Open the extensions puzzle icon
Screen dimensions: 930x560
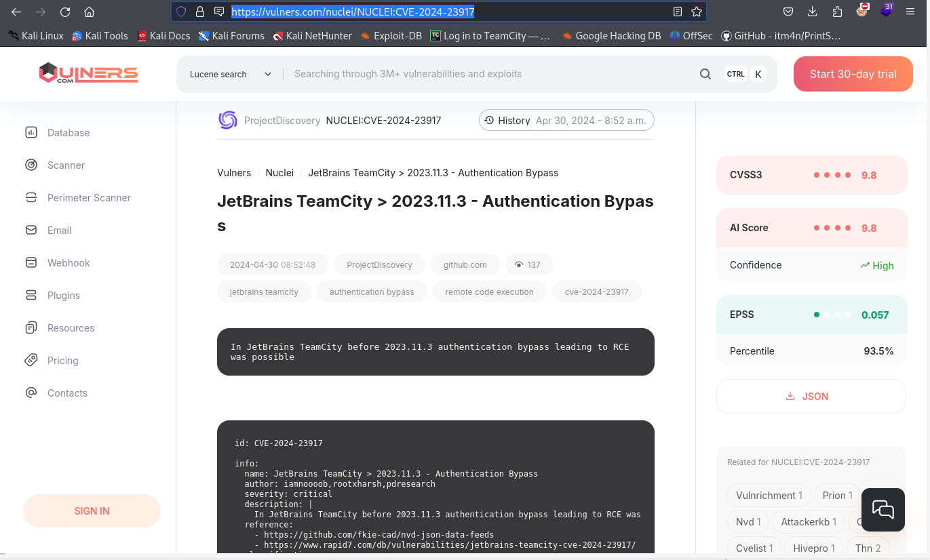[x=837, y=12]
